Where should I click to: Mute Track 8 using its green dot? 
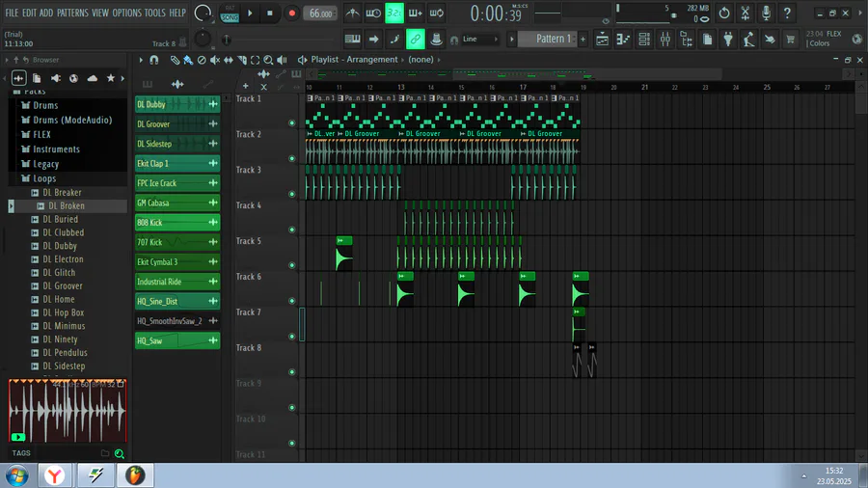coord(291,372)
